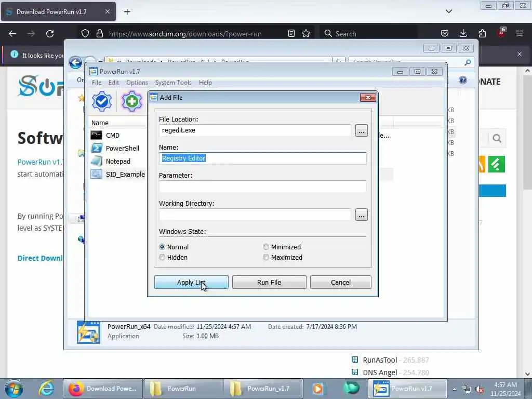Click the muted volume tray icon
532x399 pixels.
click(480, 390)
